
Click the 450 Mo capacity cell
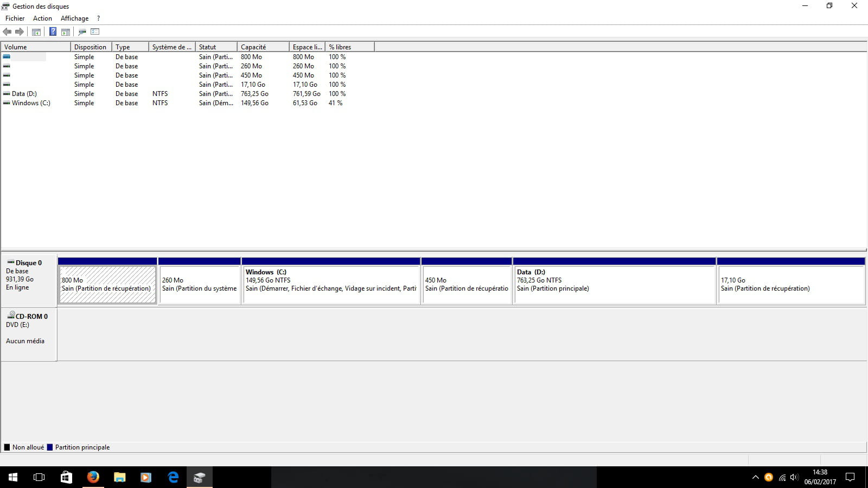coord(251,75)
